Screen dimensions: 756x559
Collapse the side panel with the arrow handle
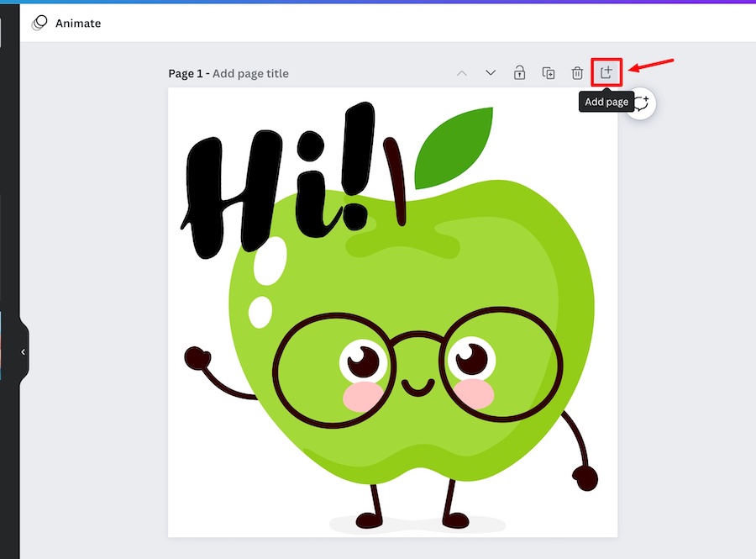(24, 352)
